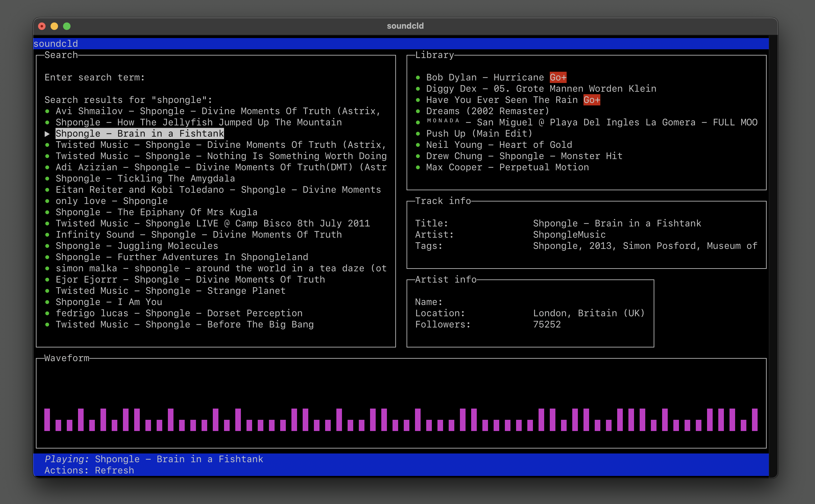
Task: Click the Go+ badge next to Hurricane
Action: tap(558, 77)
